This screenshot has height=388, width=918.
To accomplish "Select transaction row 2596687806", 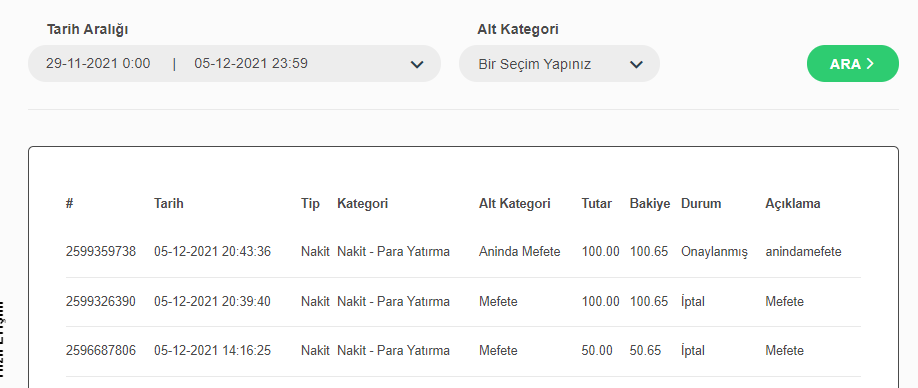I will 463,351.
